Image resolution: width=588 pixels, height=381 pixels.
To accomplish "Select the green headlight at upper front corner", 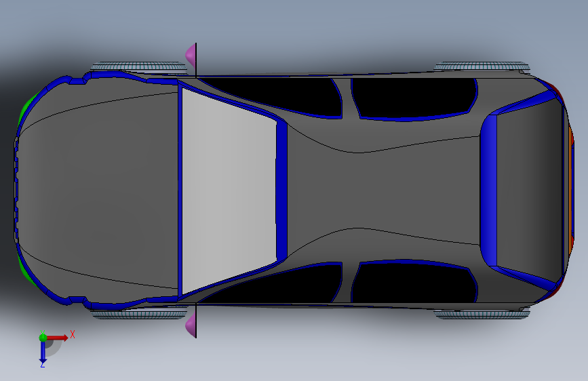I will click(x=27, y=108).
